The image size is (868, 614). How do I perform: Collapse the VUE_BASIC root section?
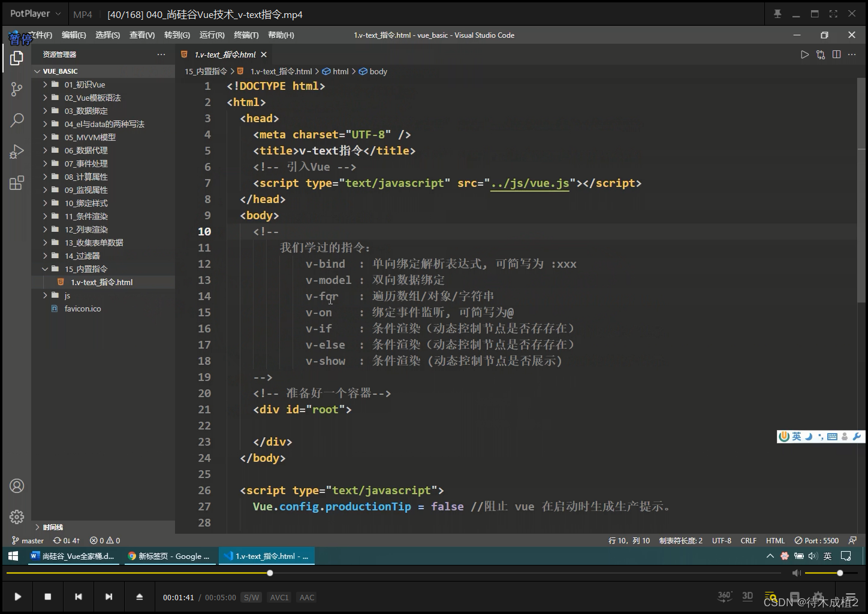coord(103,71)
